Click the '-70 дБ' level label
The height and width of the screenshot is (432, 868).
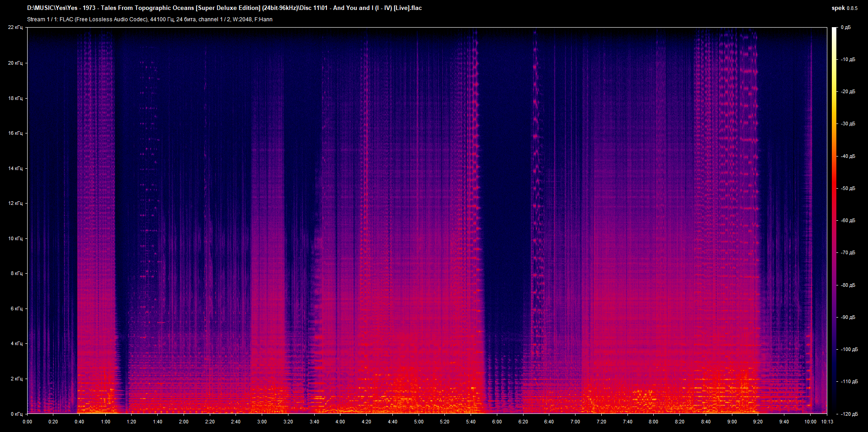(848, 253)
